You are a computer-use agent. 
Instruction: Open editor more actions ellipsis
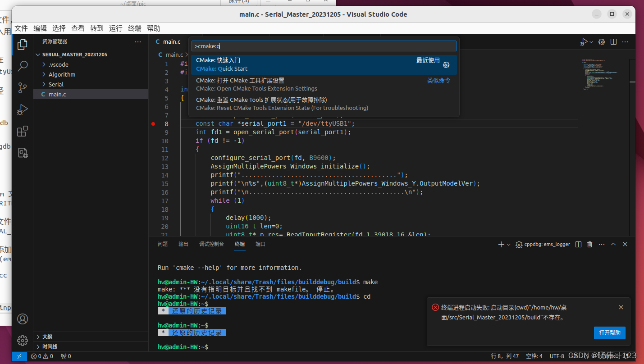coord(625,42)
